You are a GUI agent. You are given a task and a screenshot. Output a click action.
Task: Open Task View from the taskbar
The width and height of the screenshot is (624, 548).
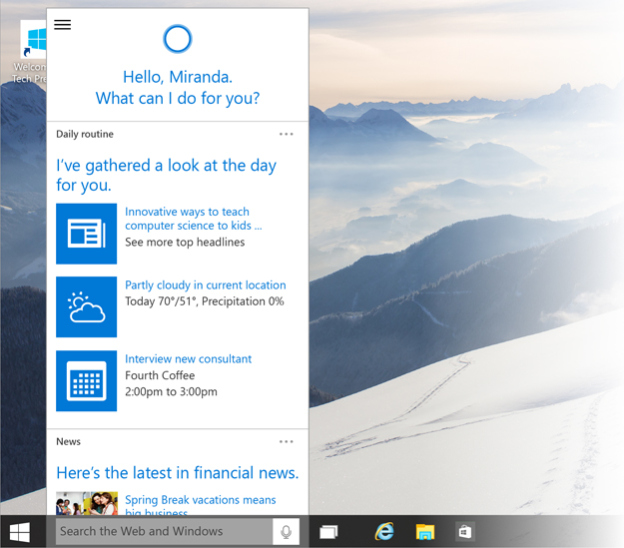coord(329,531)
